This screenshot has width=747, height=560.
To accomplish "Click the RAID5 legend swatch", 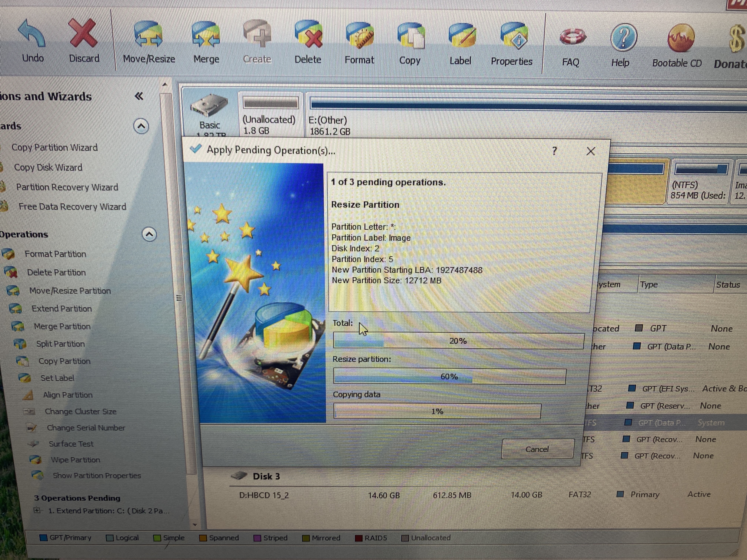I will 359,538.
